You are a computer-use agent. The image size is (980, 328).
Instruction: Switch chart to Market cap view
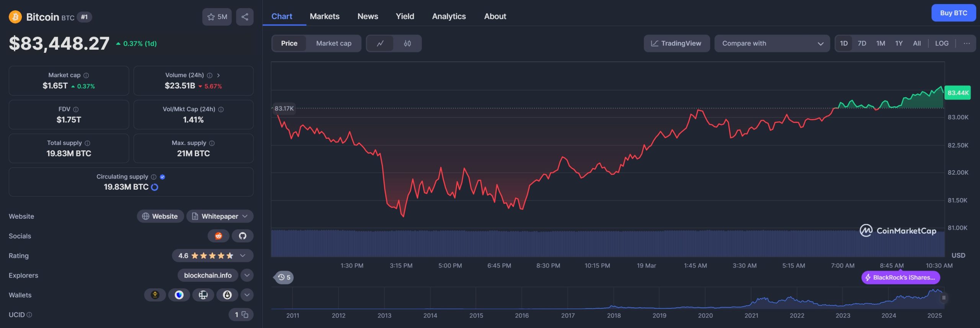click(333, 43)
